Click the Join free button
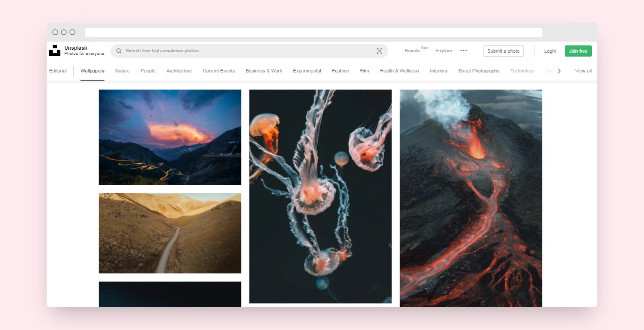Viewport: 644px width, 330px height. 578,51
